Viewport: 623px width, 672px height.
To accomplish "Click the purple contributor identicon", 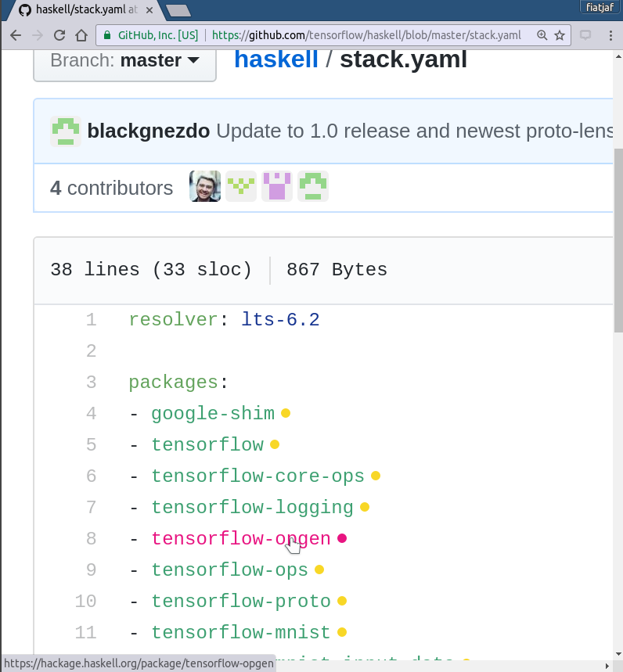I will (x=277, y=186).
